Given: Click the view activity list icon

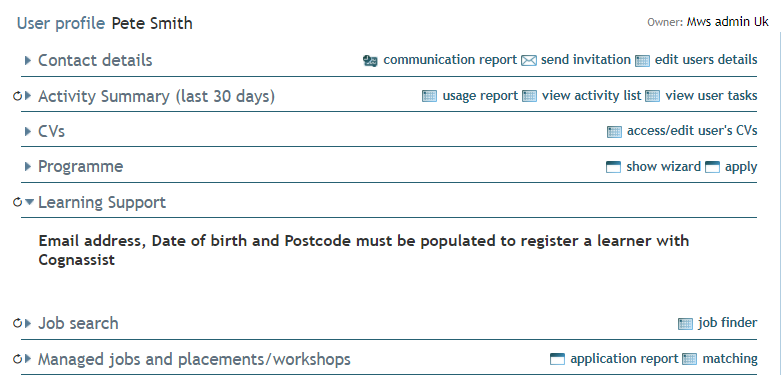Looking at the screenshot, I should pos(529,96).
